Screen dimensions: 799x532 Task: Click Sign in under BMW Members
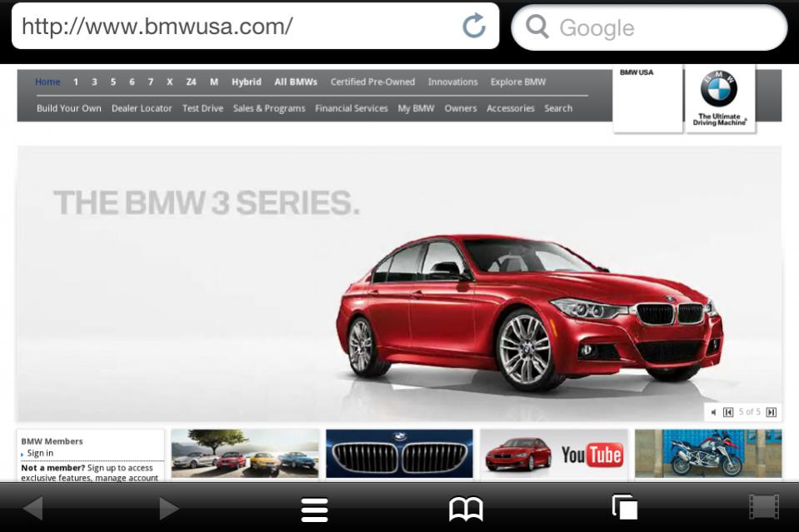tap(40, 453)
